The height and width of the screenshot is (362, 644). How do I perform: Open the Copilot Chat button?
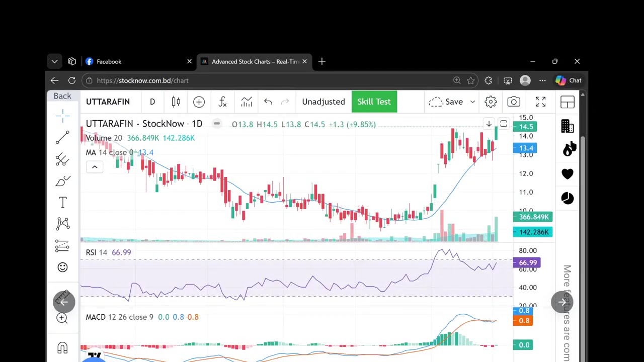[x=569, y=80]
